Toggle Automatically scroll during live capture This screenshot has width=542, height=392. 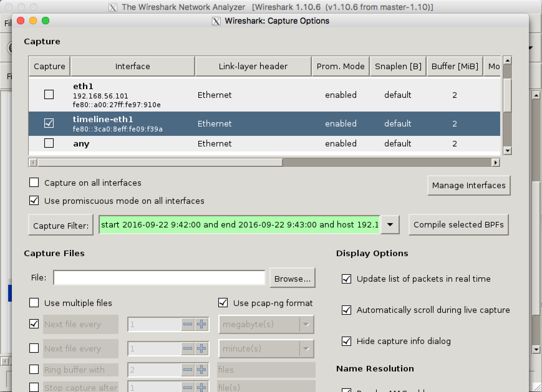[x=346, y=310]
